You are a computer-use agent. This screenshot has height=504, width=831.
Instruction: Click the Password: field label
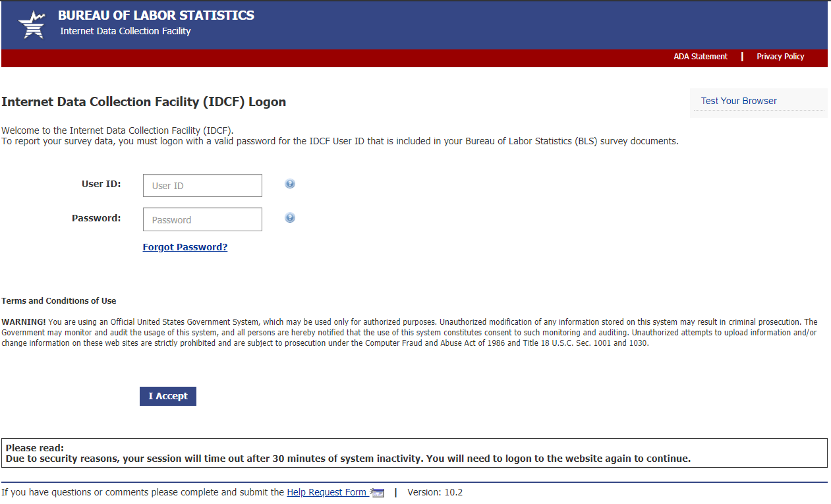(96, 217)
